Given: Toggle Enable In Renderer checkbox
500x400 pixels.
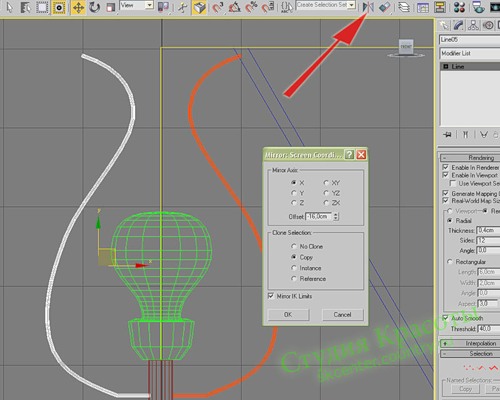Looking at the screenshot, I should [445, 167].
